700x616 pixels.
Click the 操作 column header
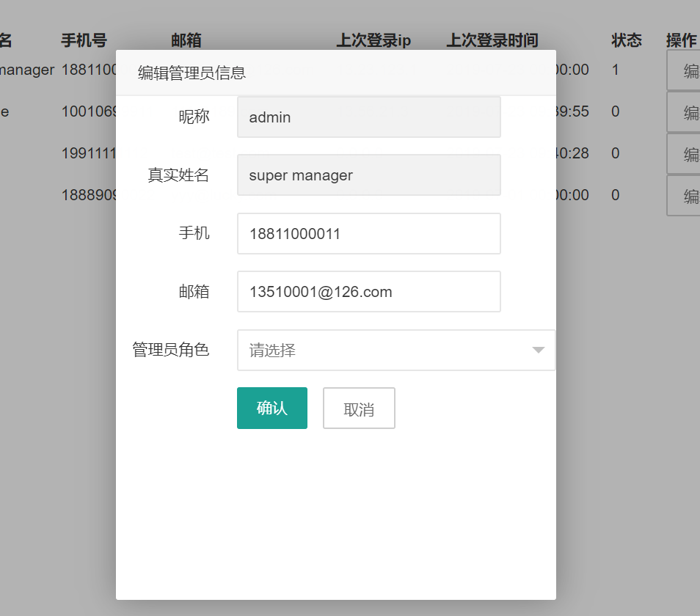(681, 40)
